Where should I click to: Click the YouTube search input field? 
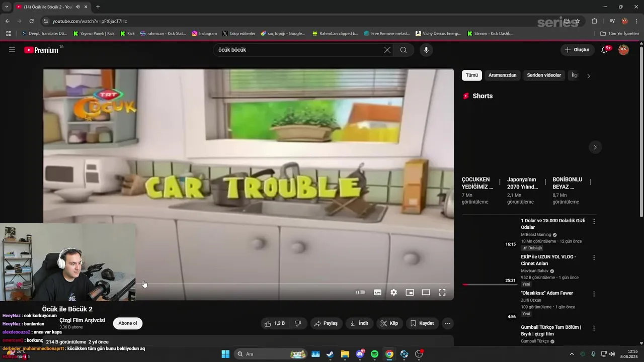299,50
